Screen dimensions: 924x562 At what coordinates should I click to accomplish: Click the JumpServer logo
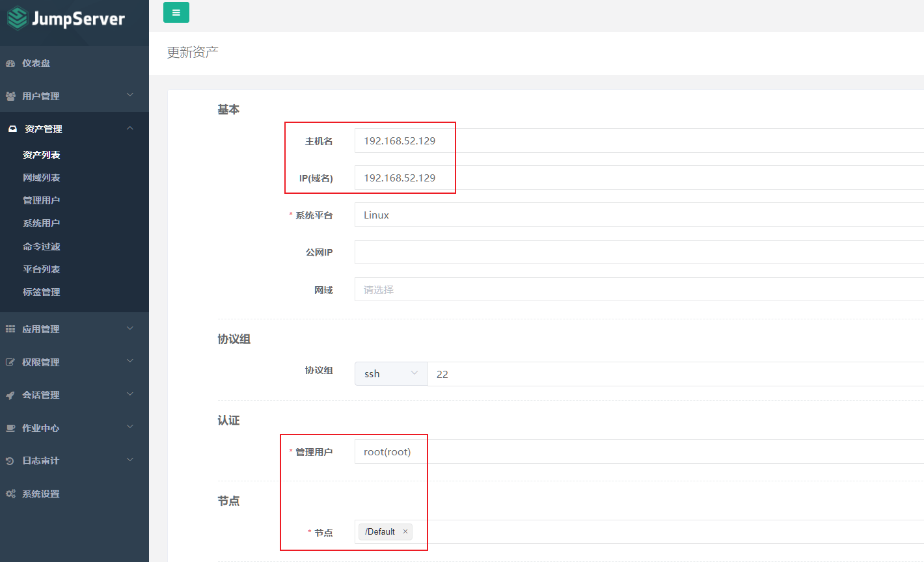point(66,18)
